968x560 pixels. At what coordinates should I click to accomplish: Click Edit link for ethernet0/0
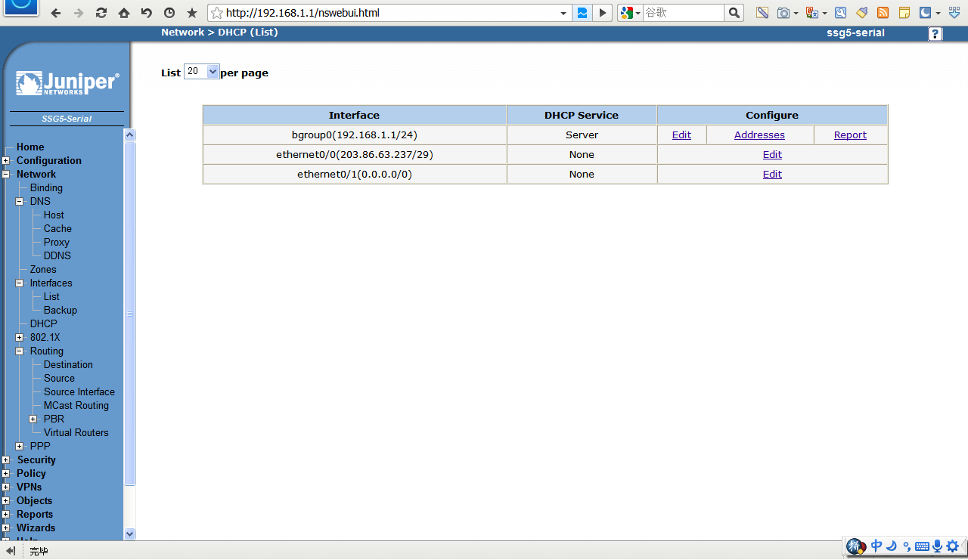click(772, 154)
